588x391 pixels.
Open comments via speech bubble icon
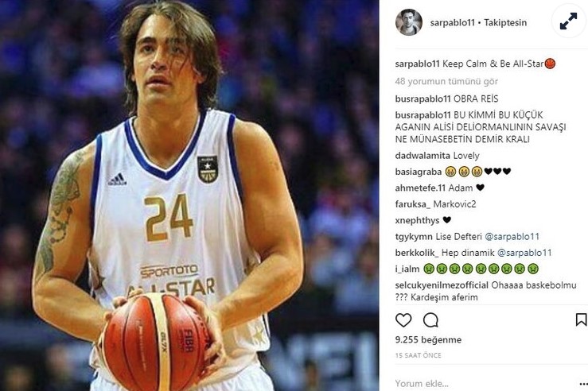click(430, 320)
